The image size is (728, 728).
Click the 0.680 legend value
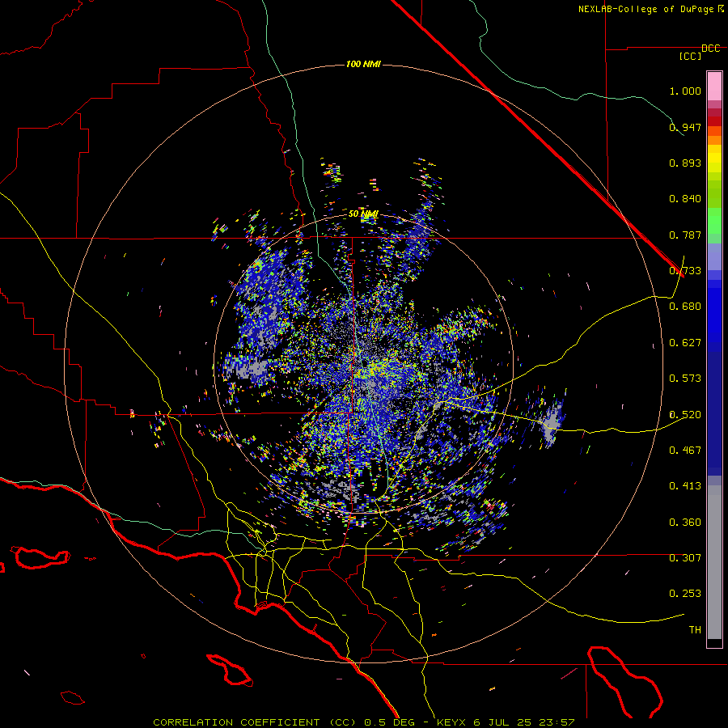click(685, 307)
